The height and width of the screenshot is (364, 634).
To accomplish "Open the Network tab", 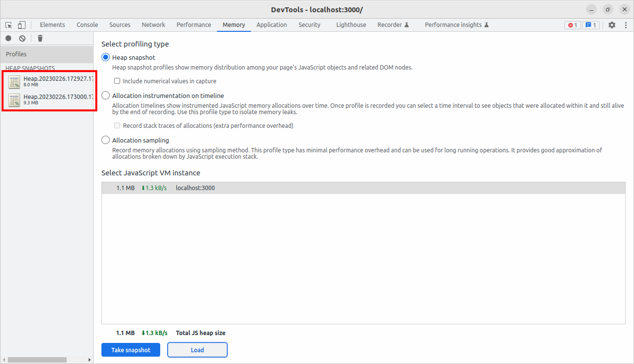I will 153,25.
